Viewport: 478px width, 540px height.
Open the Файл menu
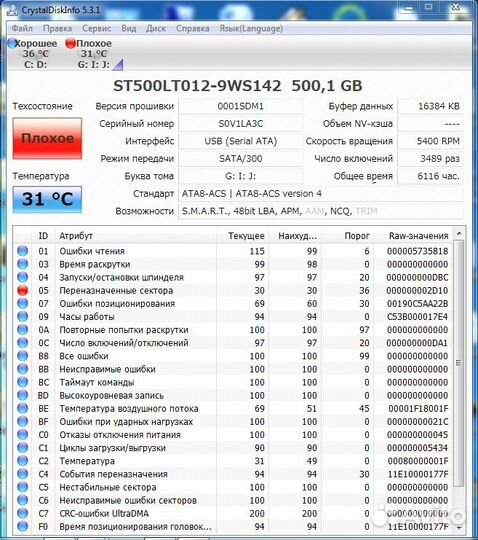coord(22,28)
